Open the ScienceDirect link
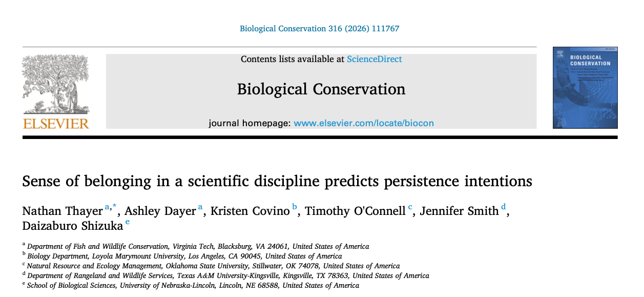 (374, 59)
